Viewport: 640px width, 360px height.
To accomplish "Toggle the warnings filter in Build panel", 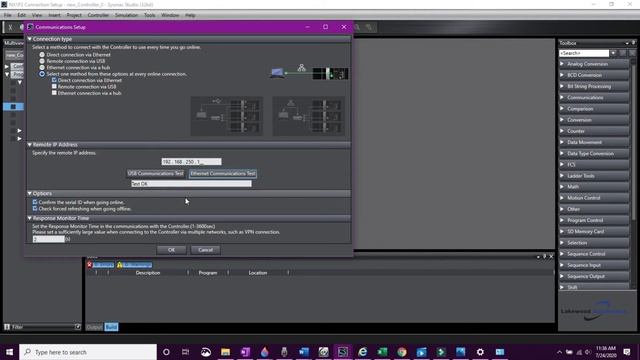I will point(134,265).
